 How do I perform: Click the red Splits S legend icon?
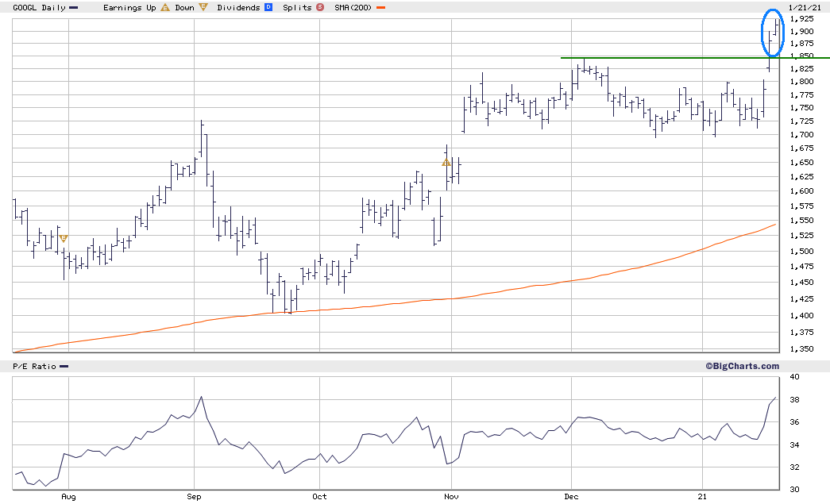coord(320,7)
